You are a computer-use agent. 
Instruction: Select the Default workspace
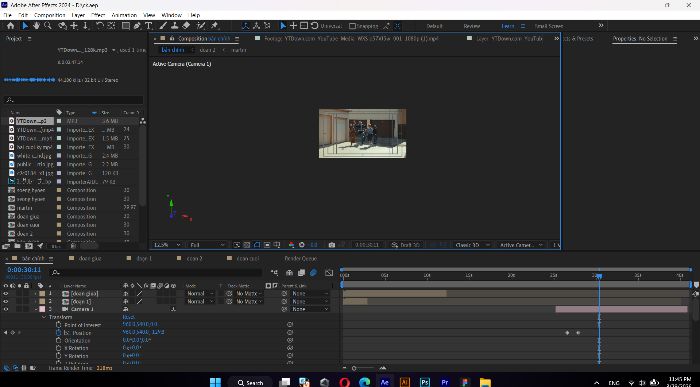(x=434, y=26)
